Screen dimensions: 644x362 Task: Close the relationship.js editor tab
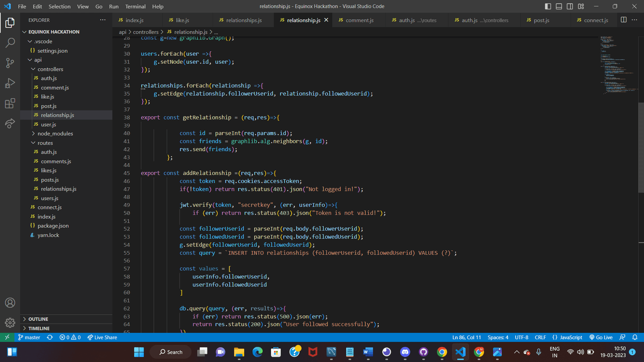pyautogui.click(x=326, y=20)
